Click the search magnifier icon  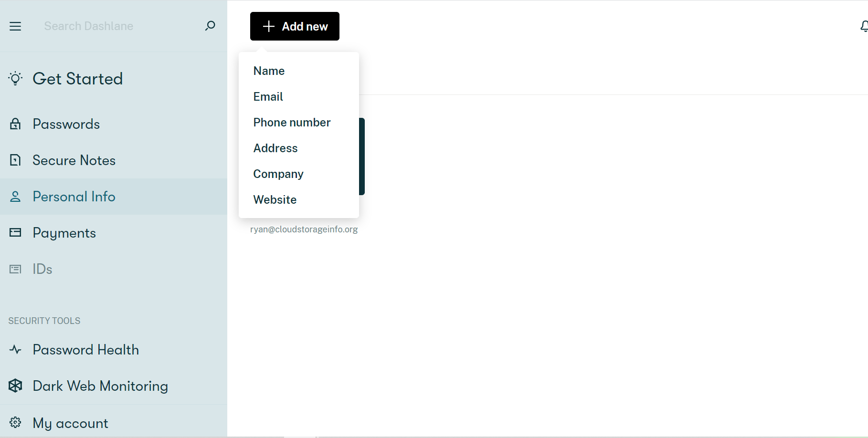pos(210,26)
